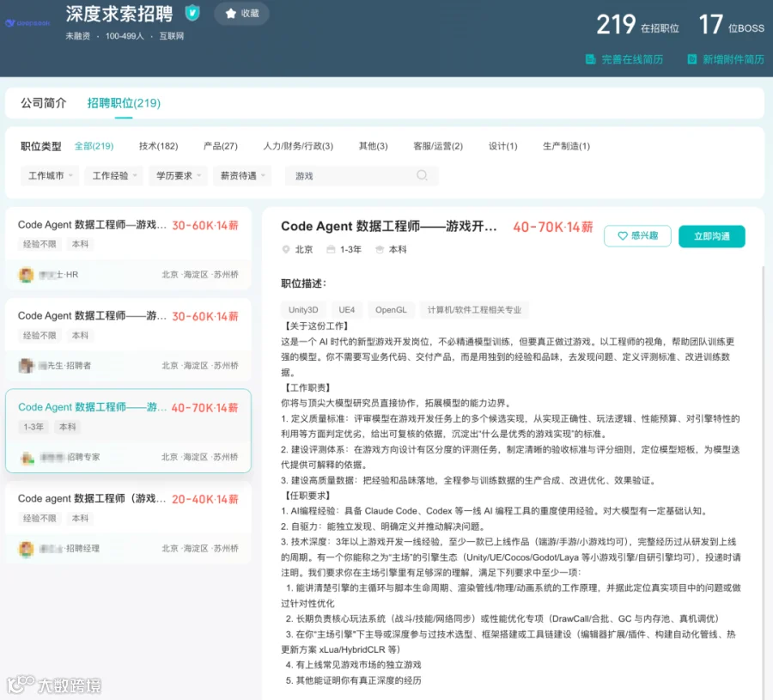Filter by 其他(3) job type

(x=374, y=146)
